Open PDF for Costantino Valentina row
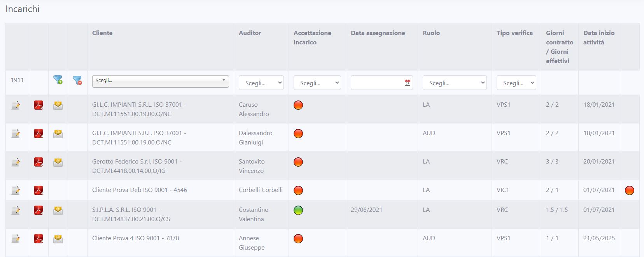This screenshot has width=644, height=257. [38, 210]
